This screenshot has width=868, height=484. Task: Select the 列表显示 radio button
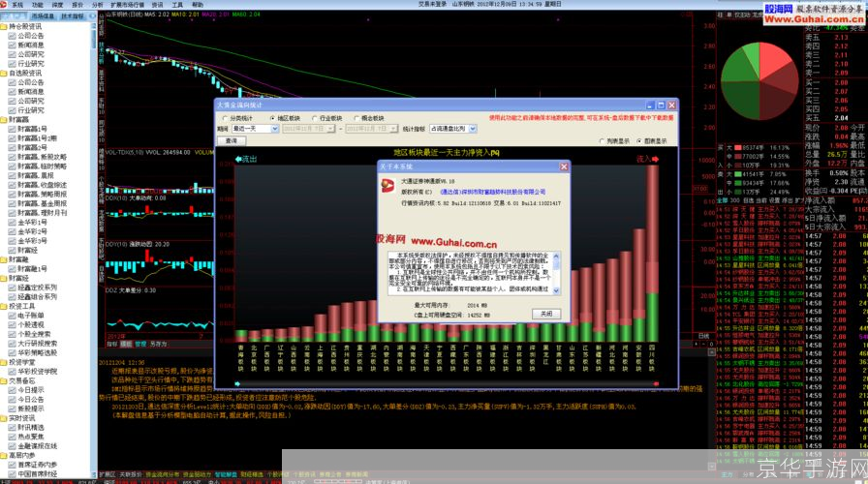(x=602, y=141)
